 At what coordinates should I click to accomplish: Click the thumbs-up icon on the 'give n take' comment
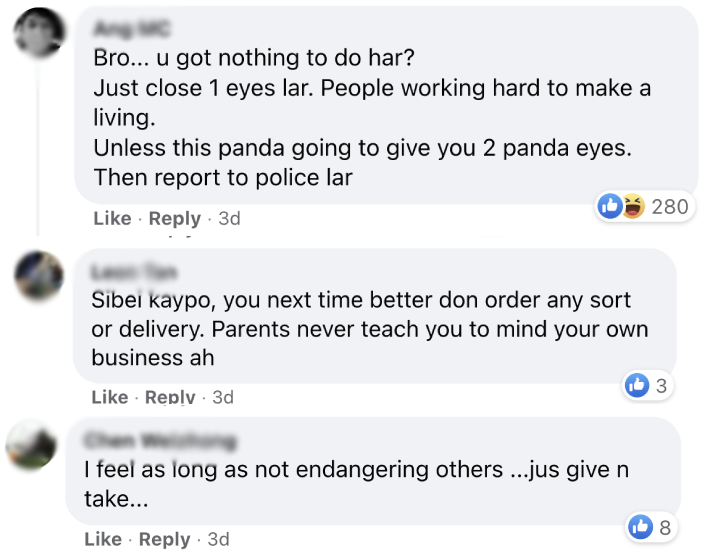tap(638, 526)
